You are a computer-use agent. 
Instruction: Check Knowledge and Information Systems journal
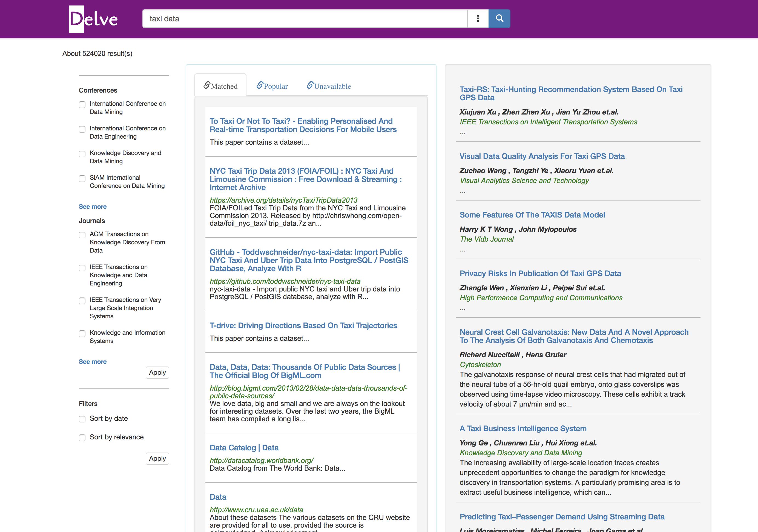click(x=82, y=334)
